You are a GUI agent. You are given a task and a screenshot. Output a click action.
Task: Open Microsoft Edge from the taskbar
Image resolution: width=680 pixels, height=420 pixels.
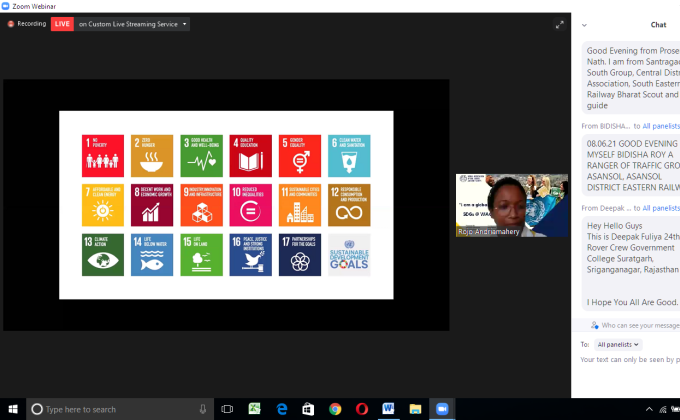(282, 409)
